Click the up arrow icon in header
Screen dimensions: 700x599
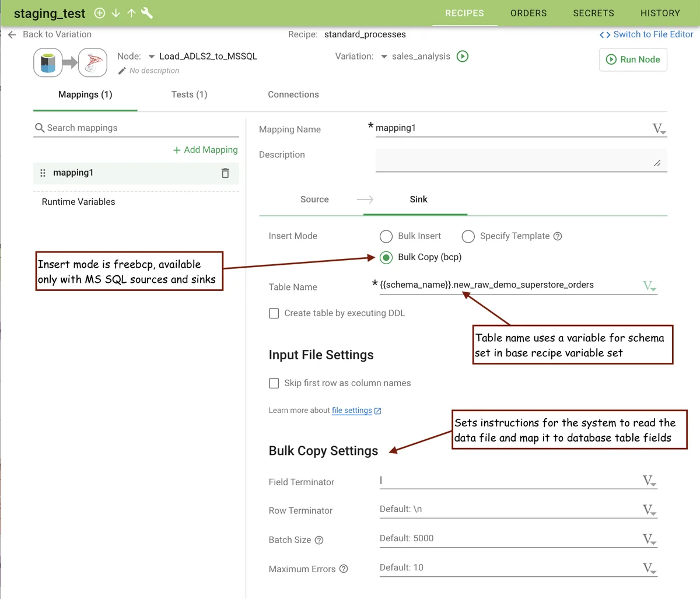131,13
